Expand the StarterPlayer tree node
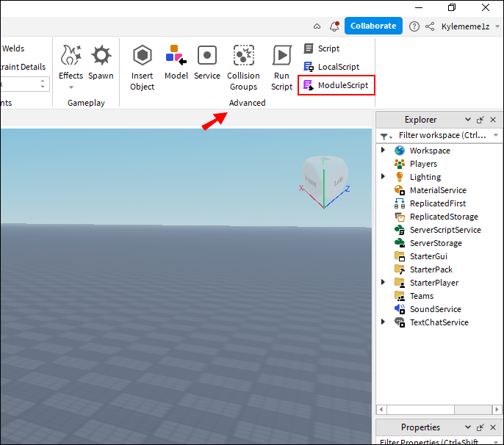504x445 pixels. point(383,282)
